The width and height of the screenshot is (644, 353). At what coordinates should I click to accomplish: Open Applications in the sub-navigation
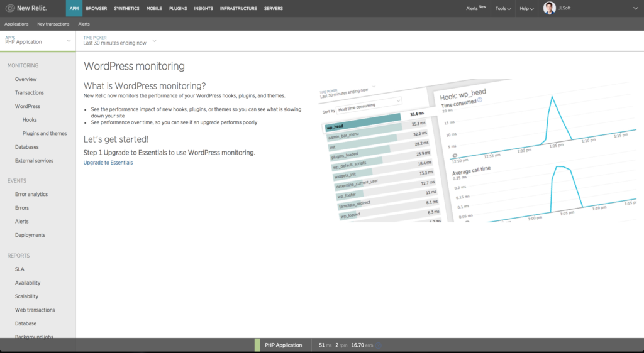[x=16, y=24]
